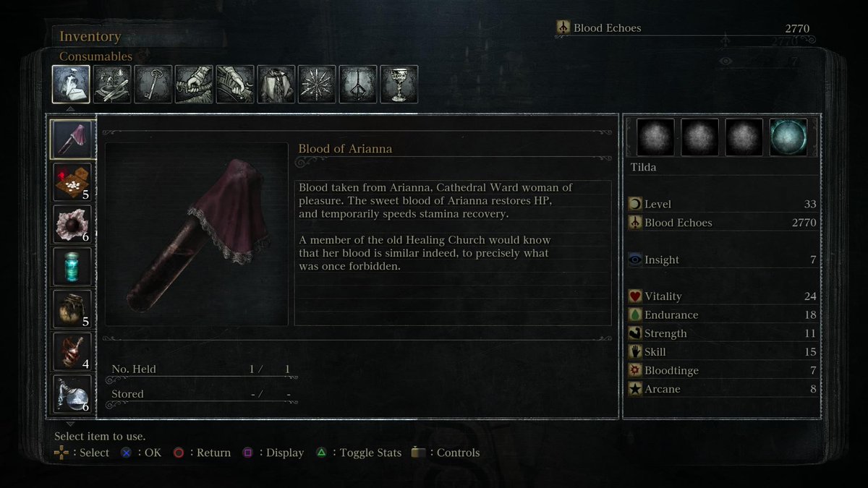Open the Chalices category icon
Image resolution: width=868 pixels, height=488 pixels.
(x=399, y=85)
